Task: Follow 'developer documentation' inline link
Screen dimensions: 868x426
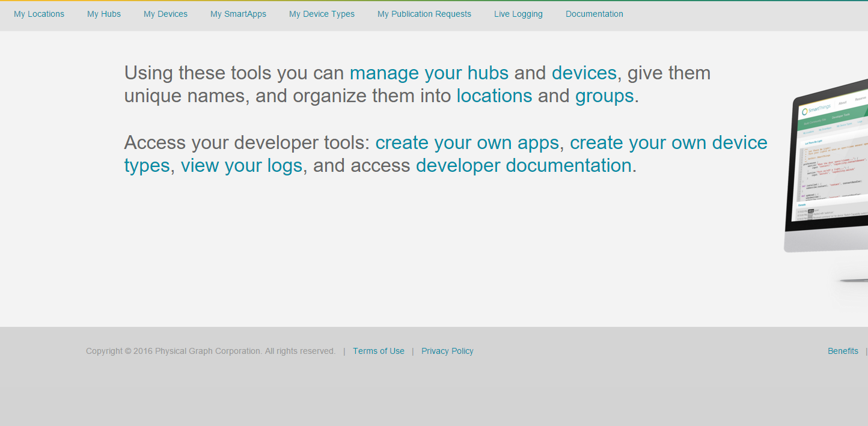Action: 524,166
